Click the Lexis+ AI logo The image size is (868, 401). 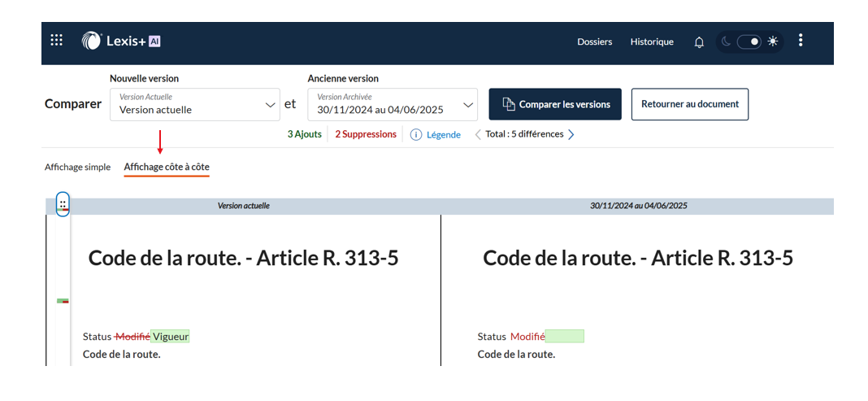click(120, 41)
